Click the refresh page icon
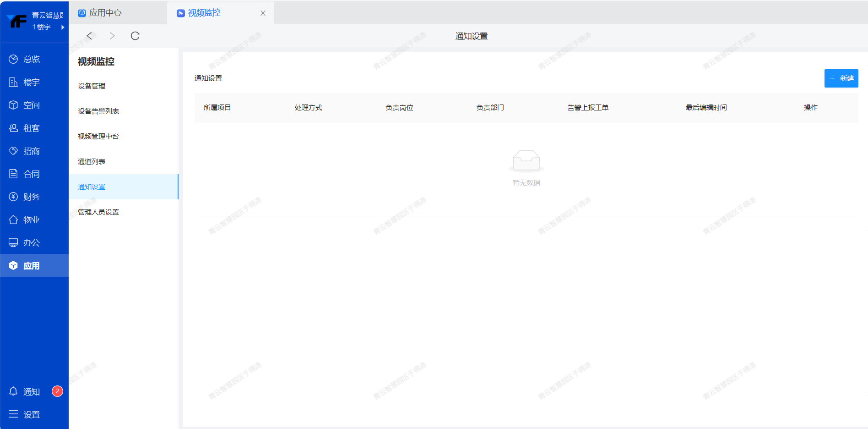Image resolution: width=868 pixels, height=429 pixels. 135,36
